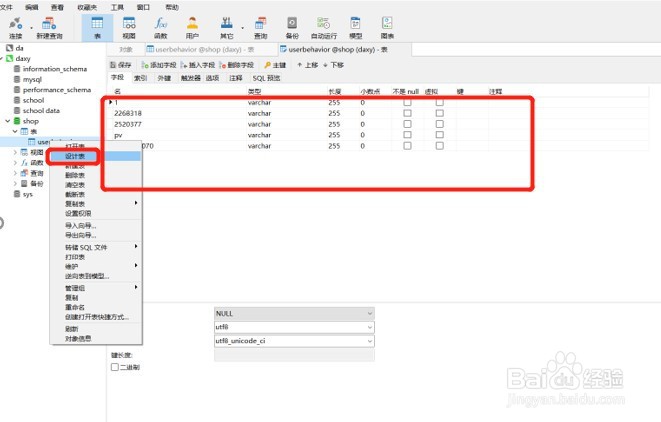The image size is (661, 422).
Task: Collapse the 表 (Tables) node under shop
Action: [x=15, y=132]
